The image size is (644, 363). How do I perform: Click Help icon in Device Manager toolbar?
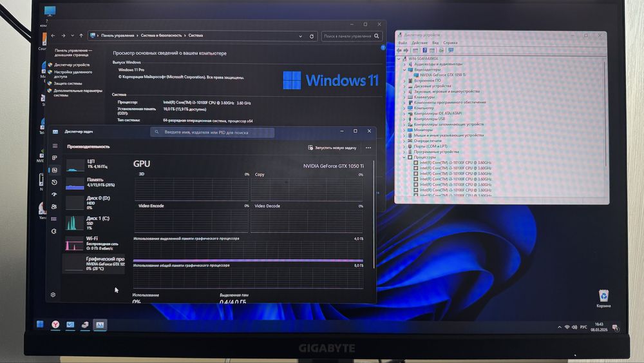[424, 50]
